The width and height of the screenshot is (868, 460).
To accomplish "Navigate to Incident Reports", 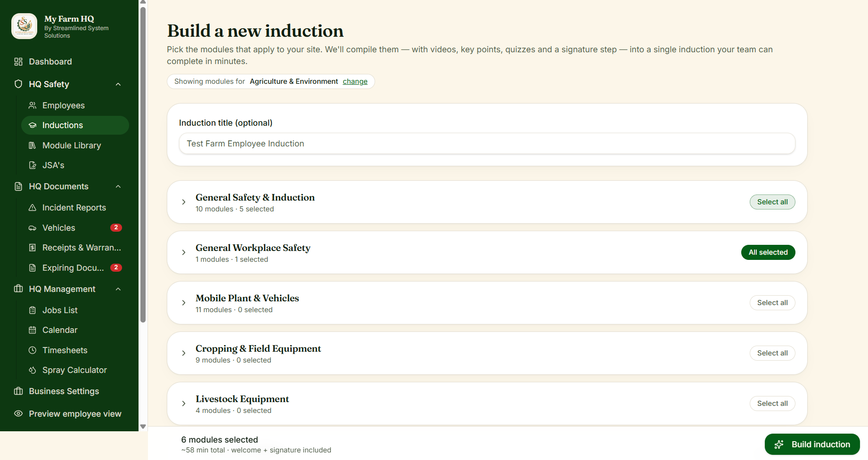I will tap(75, 208).
